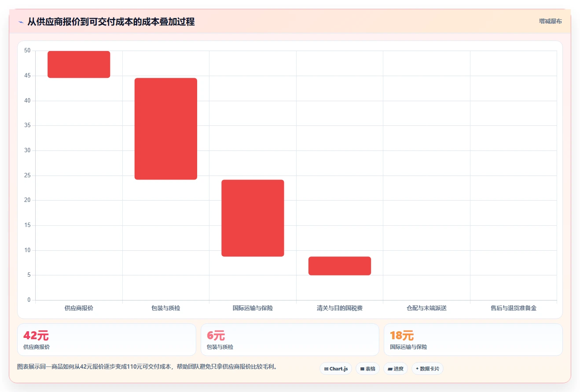Click the 数据卡片 chip
This screenshot has width=580, height=392.
(427, 369)
